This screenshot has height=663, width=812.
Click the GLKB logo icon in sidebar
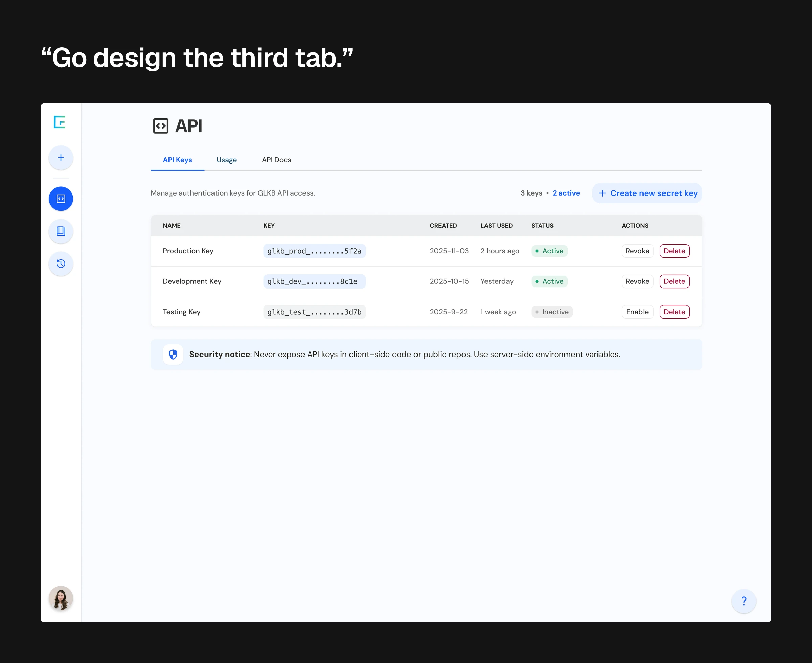coord(60,122)
